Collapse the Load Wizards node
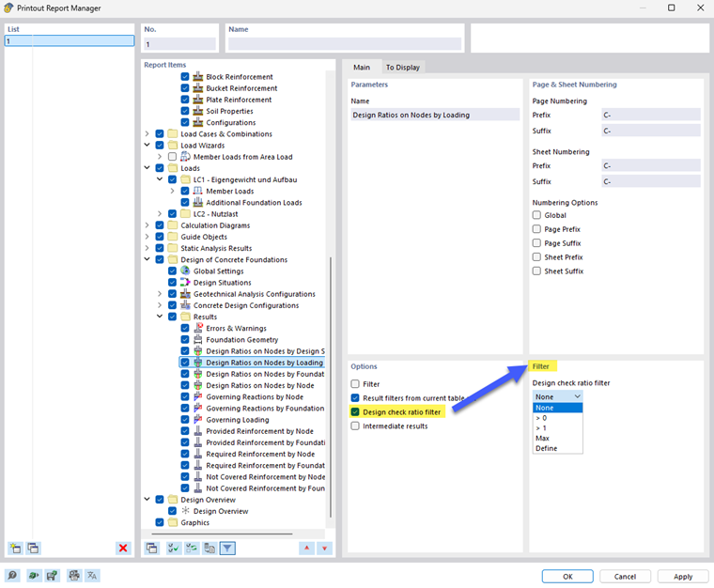 [x=147, y=146]
